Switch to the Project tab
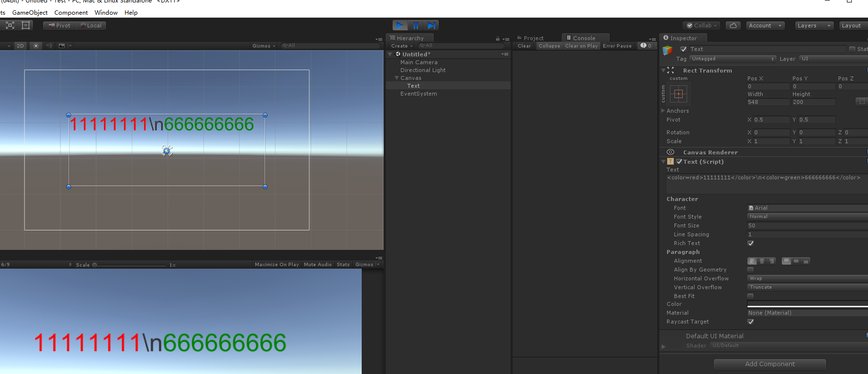Viewport: 868px width, 374px height. 533,38
